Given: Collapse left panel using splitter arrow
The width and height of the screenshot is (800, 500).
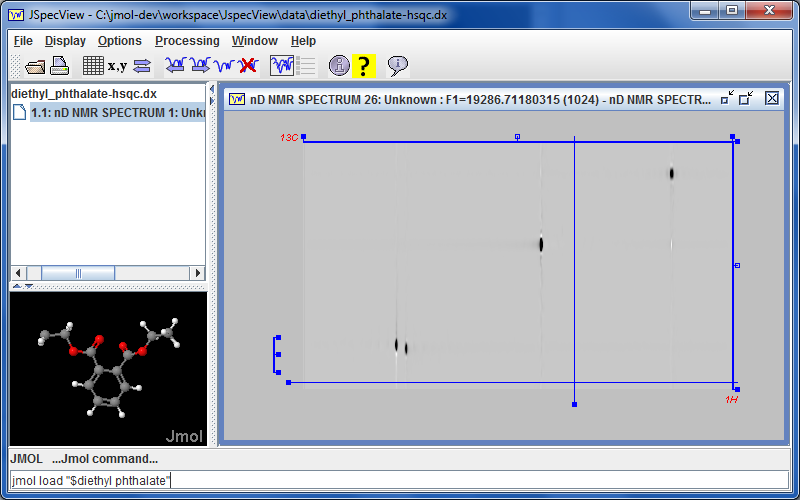Looking at the screenshot, I should click(212, 89).
